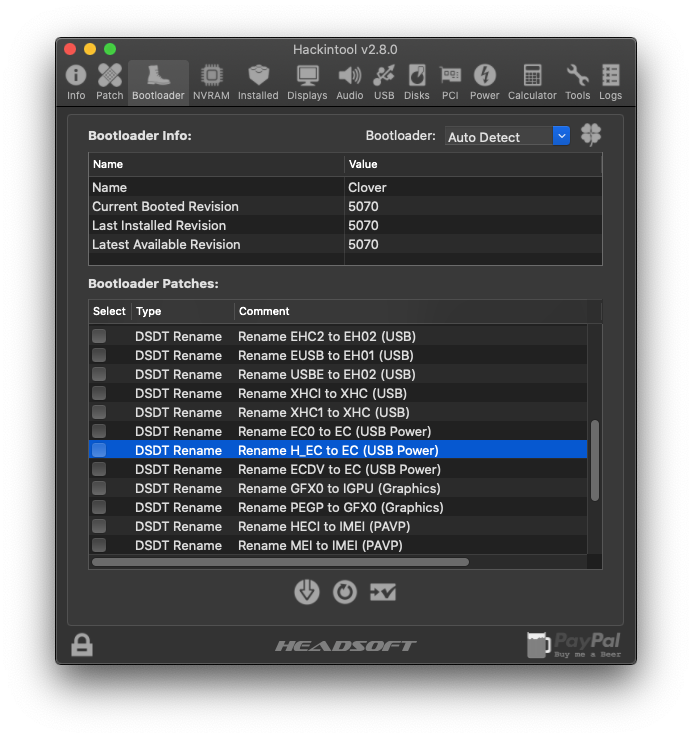Open the Installed kexts section
This screenshot has width=692, height=738.
pos(258,82)
